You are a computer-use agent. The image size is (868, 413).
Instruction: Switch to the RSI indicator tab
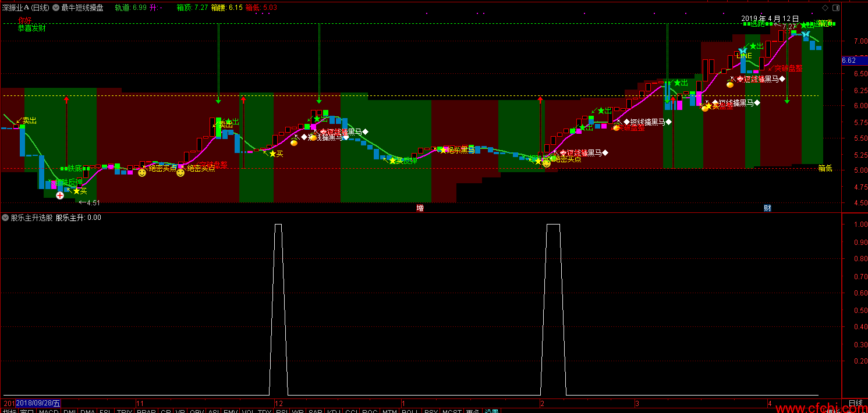point(282,410)
